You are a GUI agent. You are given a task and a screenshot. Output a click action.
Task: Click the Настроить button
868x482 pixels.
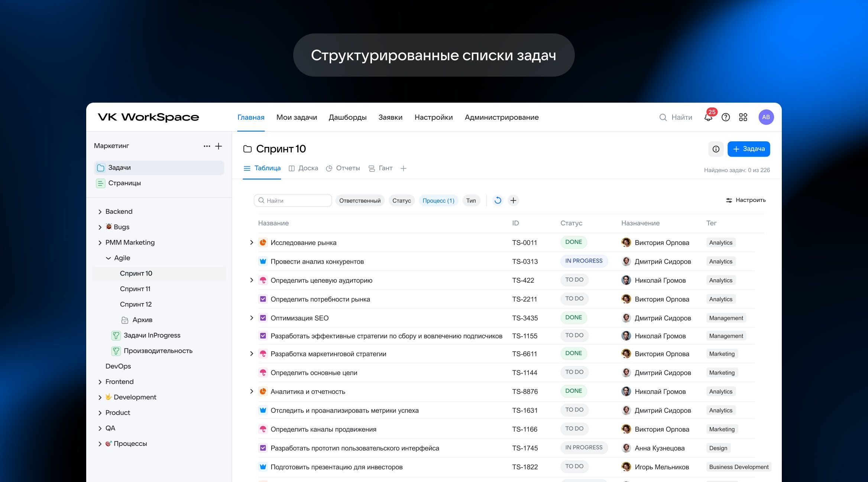(x=746, y=200)
